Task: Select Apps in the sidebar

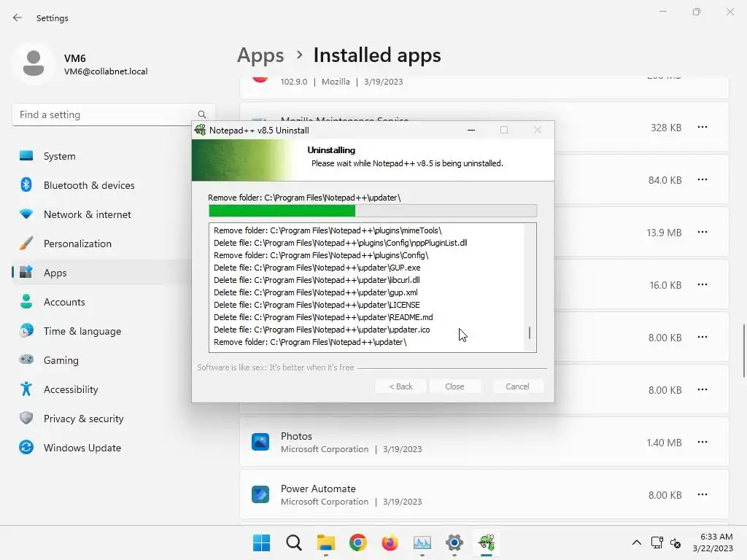Action: (101, 273)
